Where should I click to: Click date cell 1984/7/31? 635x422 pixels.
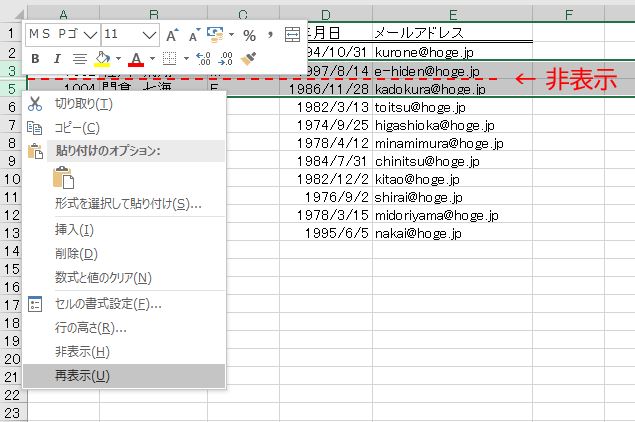326,161
